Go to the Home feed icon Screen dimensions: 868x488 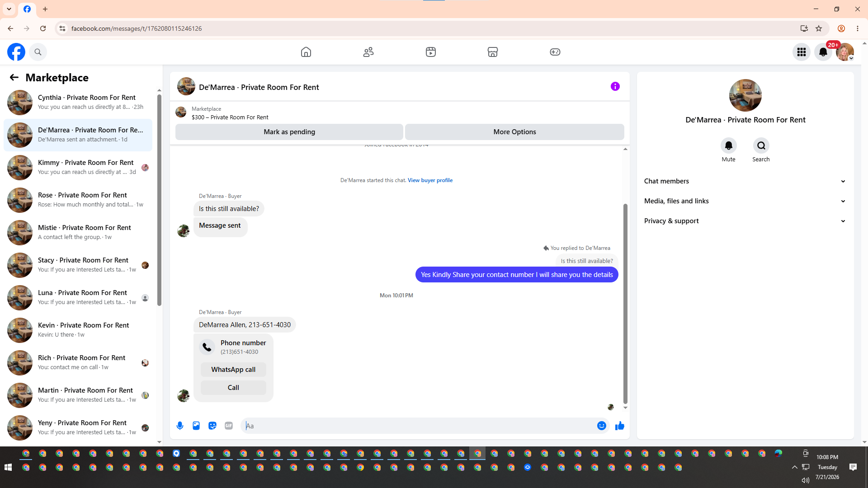point(306,52)
